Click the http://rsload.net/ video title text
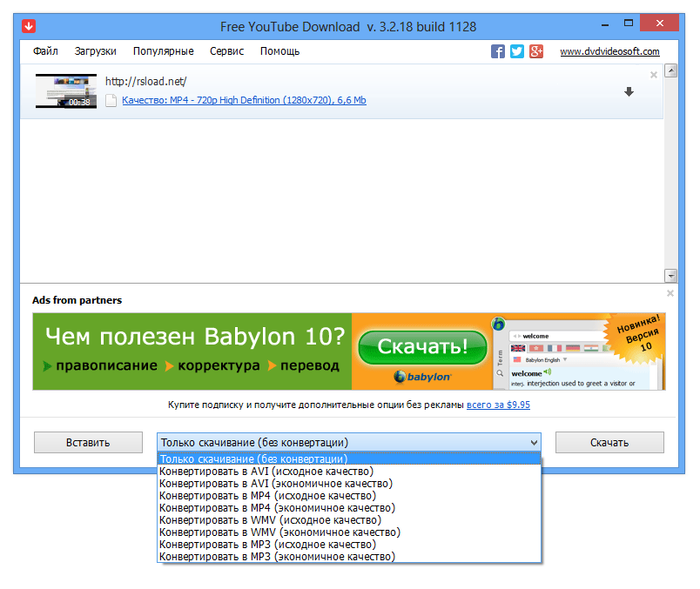The width and height of the screenshot is (700, 589). [146, 81]
